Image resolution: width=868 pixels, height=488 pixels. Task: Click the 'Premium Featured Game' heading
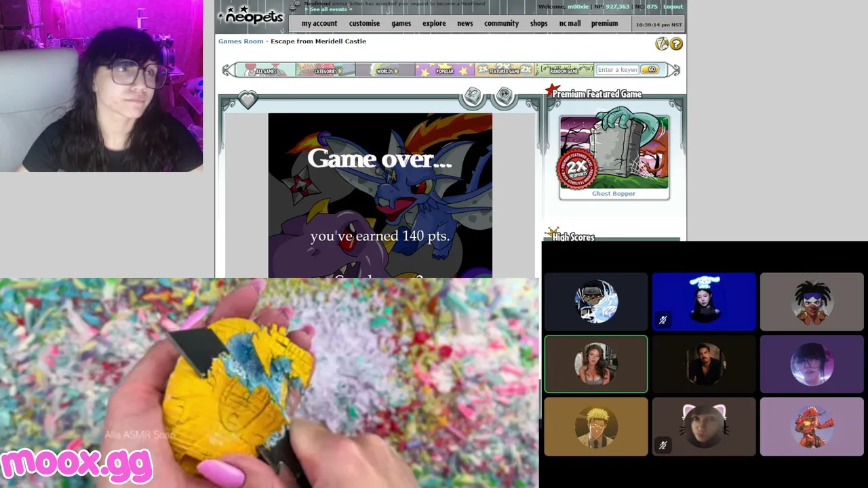coord(597,94)
